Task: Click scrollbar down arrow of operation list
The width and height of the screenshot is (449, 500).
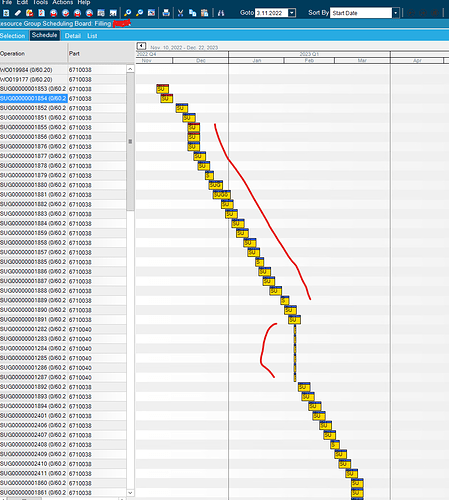Action: pos(130,493)
